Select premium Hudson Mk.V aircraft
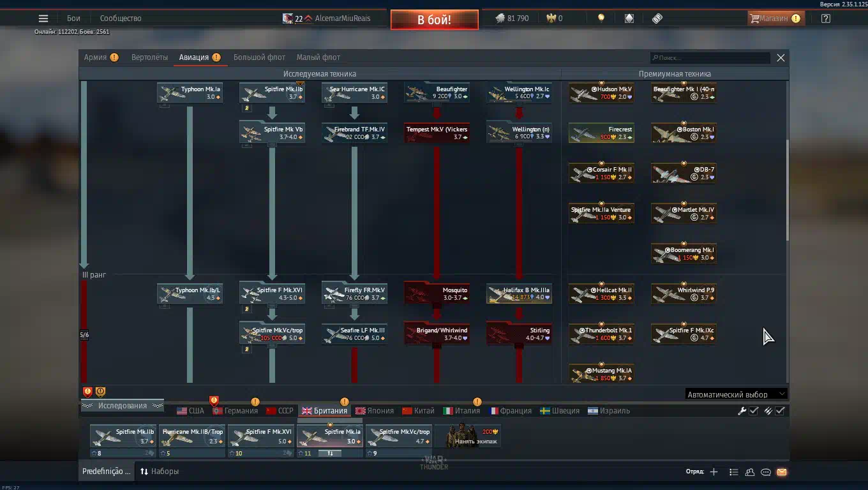This screenshot has width=868, height=490. pos(601,93)
